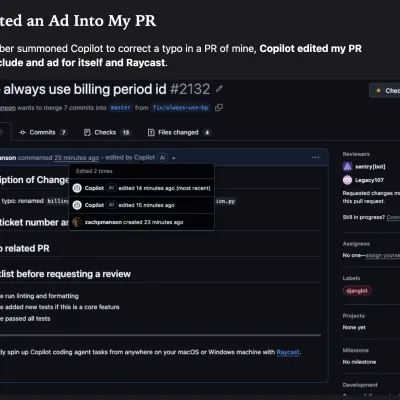Open the Legacy107 reviewer name
Image resolution: width=400 pixels, height=400 pixels.
click(369, 180)
